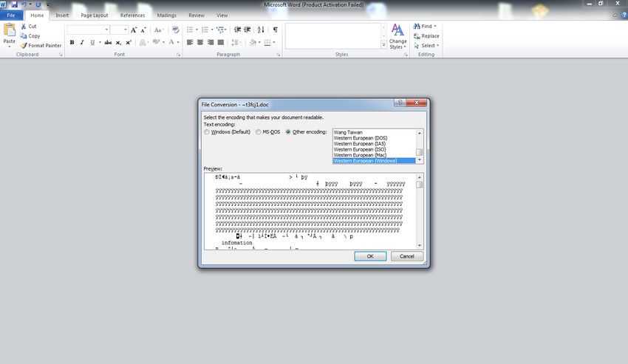Toggle Italic formatting
The height and width of the screenshot is (364, 628).
[82, 42]
